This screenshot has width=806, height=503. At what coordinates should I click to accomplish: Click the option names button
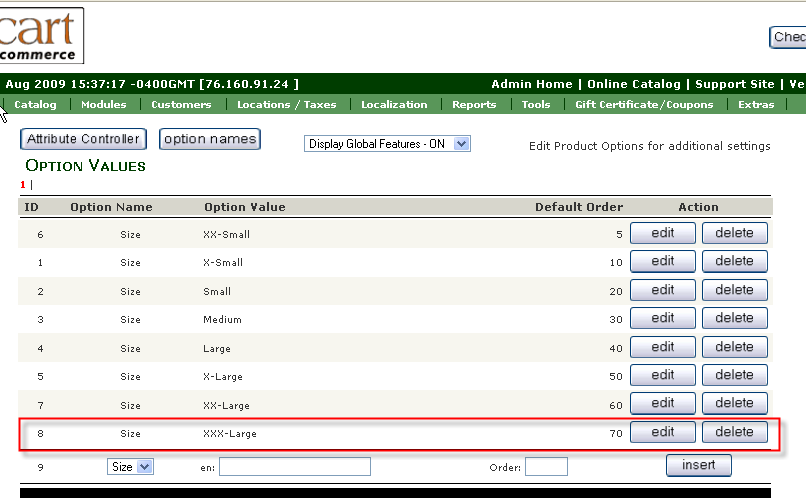point(210,139)
